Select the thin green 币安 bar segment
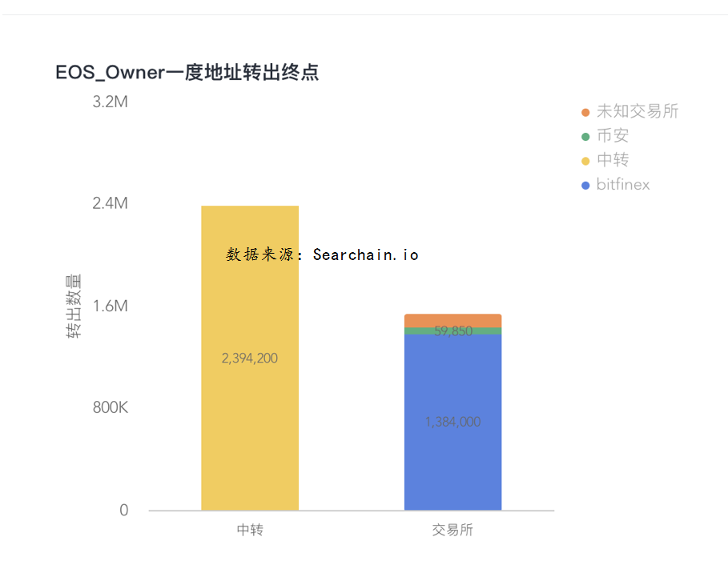This screenshot has width=728, height=573. 452,331
